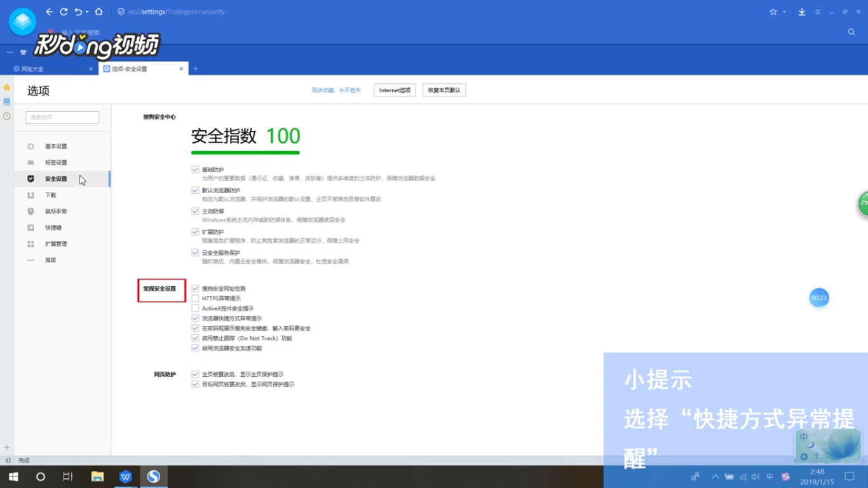Open favorites star in the sidebar
This screenshot has width=868, height=488.
click(x=6, y=87)
